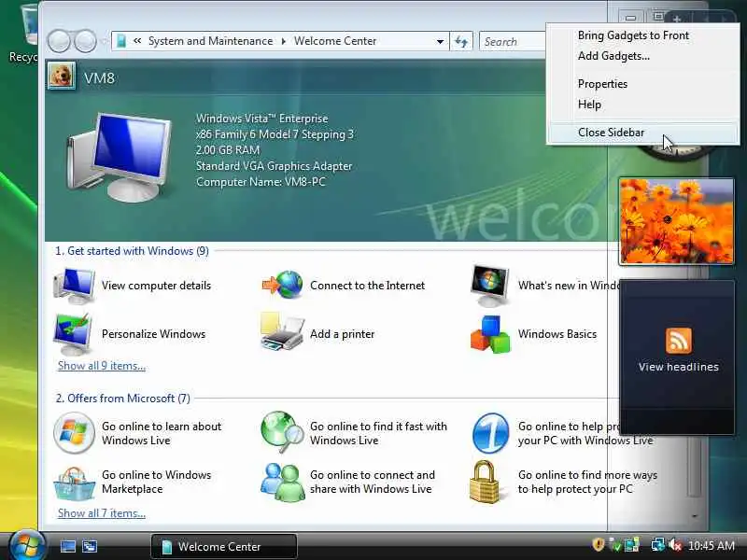Screen dimensions: 747x560
Task: Click the find it fast globe magnifier icon
Action: tap(282, 432)
